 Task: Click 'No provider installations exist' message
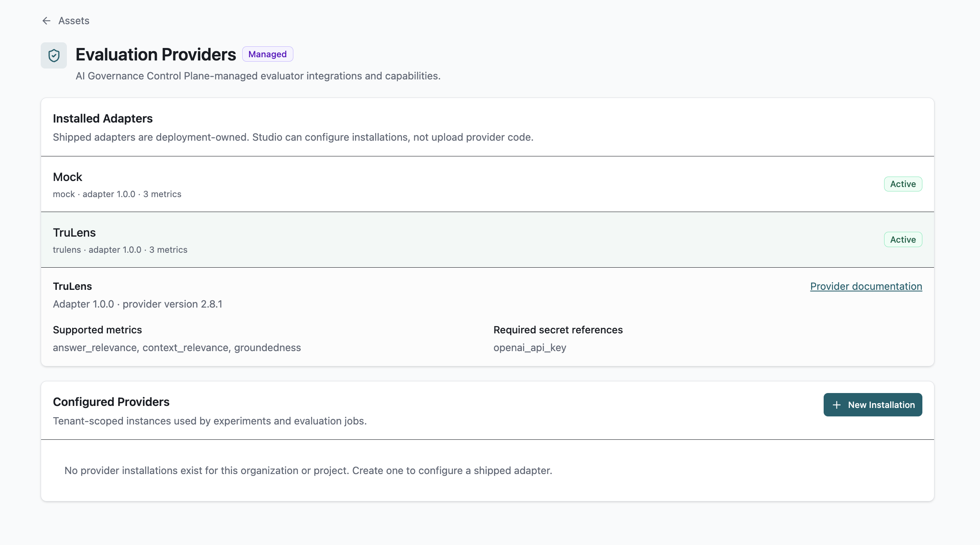308,470
